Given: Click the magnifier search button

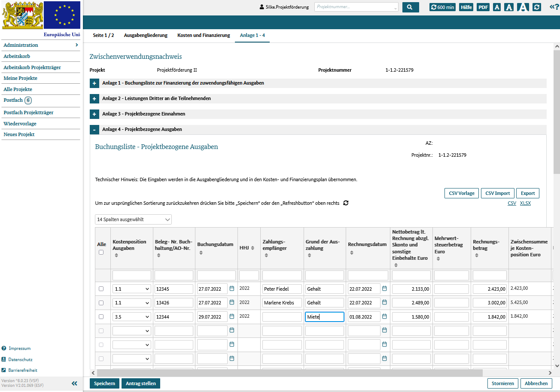Looking at the screenshot, I should point(410,7).
